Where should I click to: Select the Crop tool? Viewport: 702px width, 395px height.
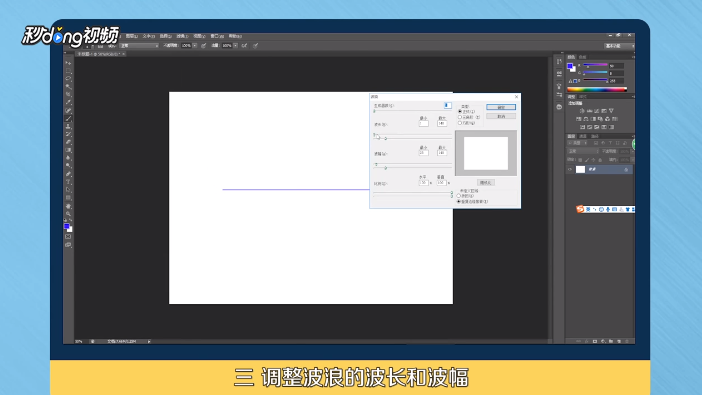click(x=68, y=94)
